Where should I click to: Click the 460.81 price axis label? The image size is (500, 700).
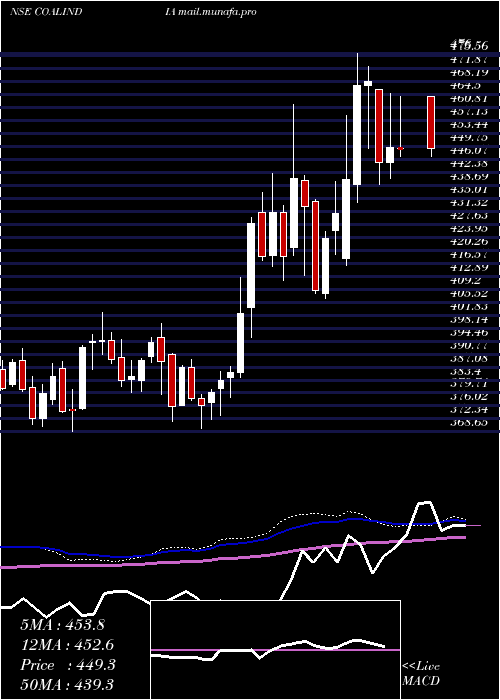pos(469,100)
